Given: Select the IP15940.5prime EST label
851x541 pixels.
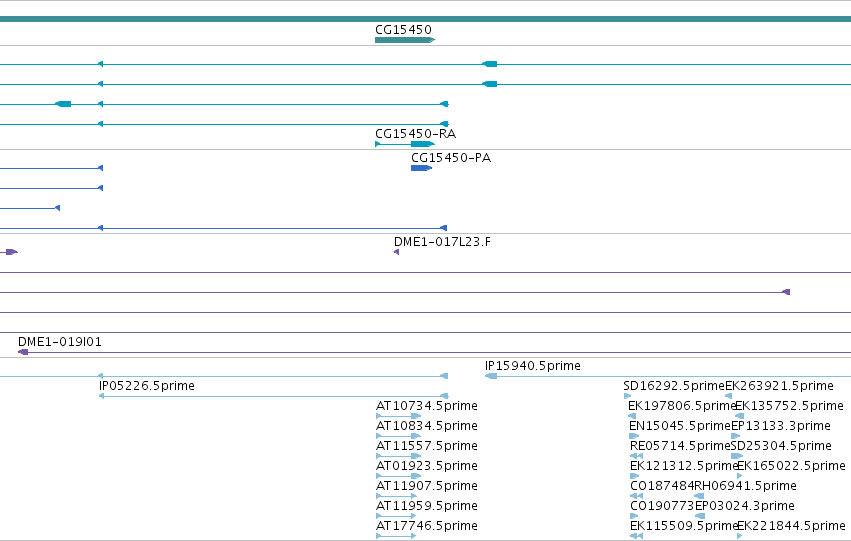Looking at the screenshot, I should click(532, 366).
